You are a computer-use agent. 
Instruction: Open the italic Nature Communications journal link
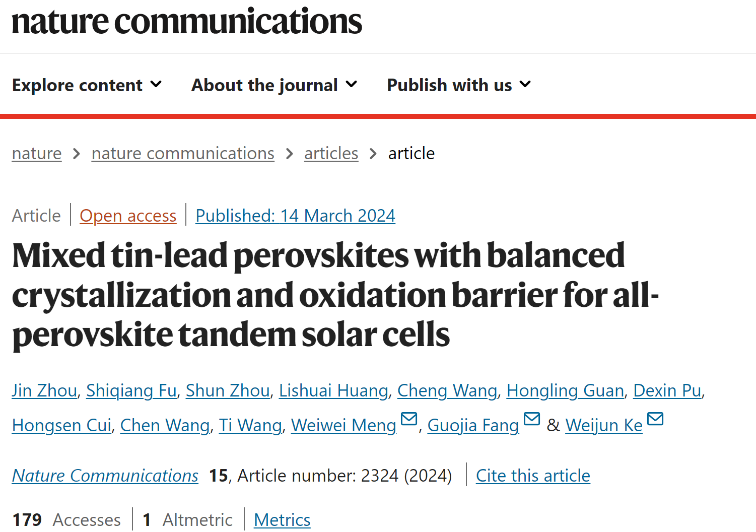105,476
